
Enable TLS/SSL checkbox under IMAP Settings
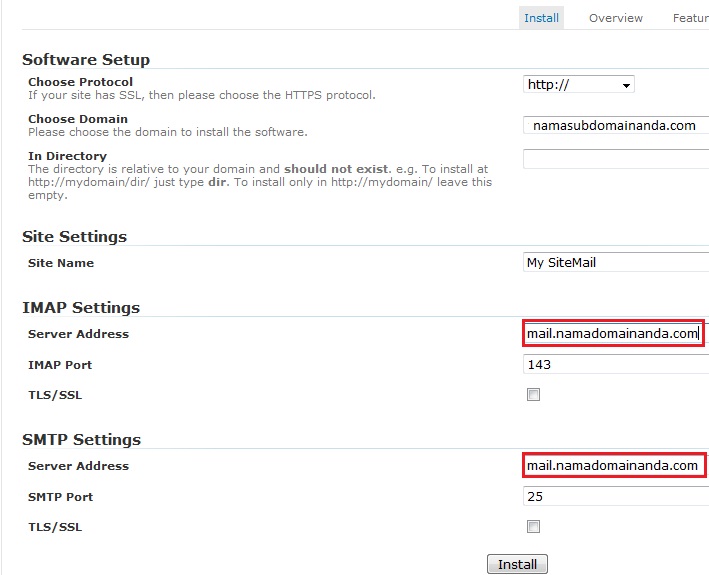click(x=533, y=395)
